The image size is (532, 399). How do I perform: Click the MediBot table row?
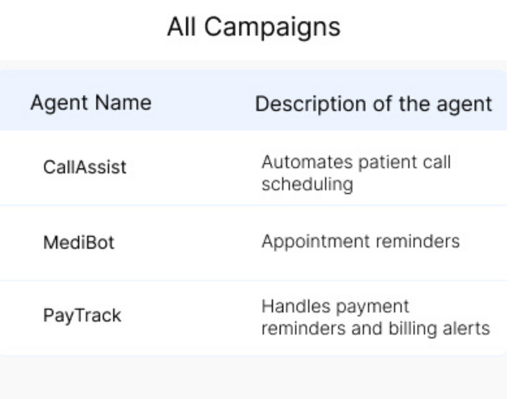pos(253,243)
